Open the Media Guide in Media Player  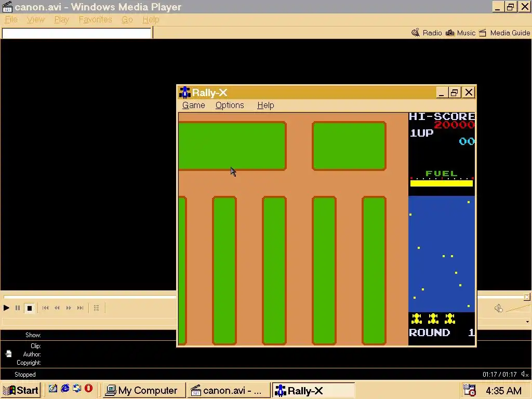(x=504, y=33)
